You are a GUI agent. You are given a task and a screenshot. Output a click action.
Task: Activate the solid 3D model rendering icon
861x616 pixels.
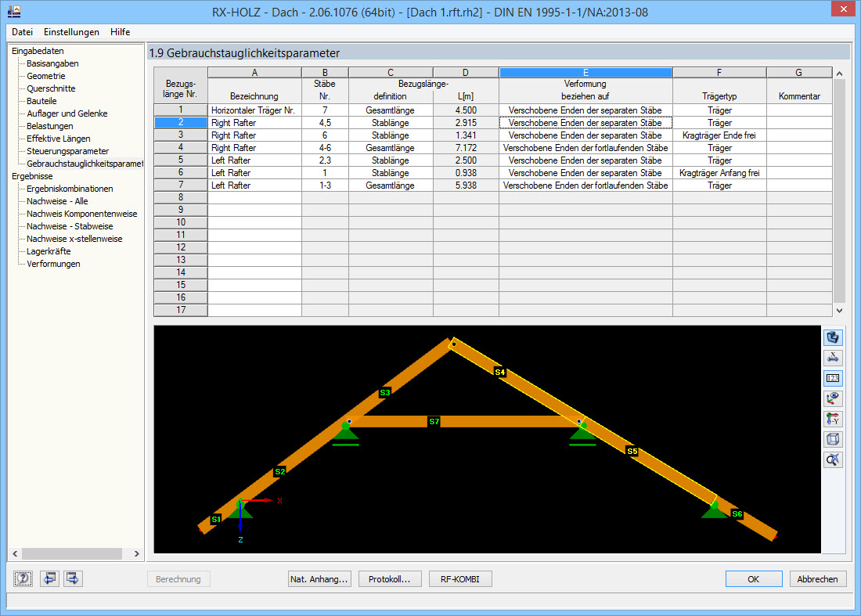coord(833,337)
